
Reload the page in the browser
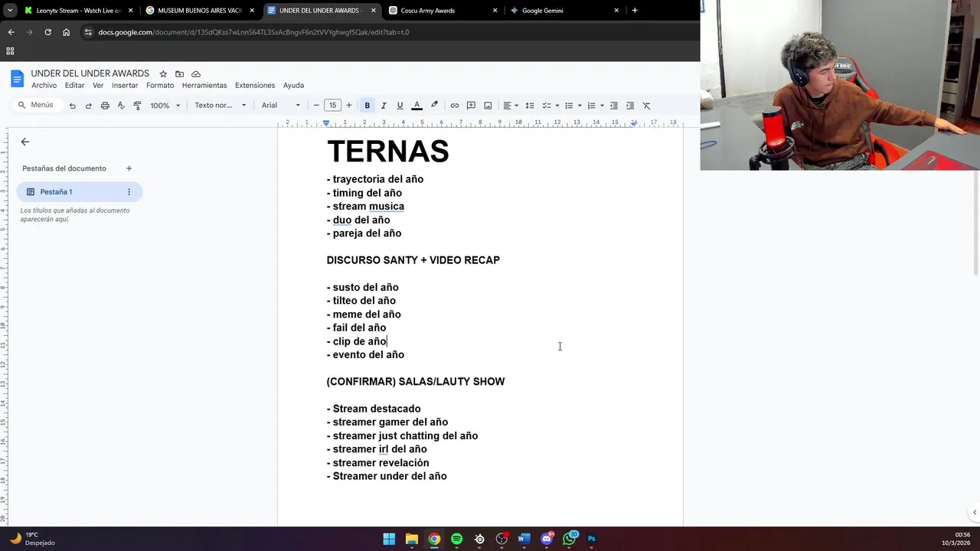(47, 32)
